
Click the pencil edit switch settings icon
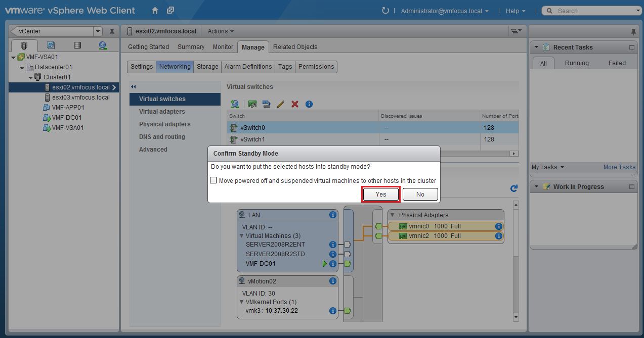[x=281, y=104]
